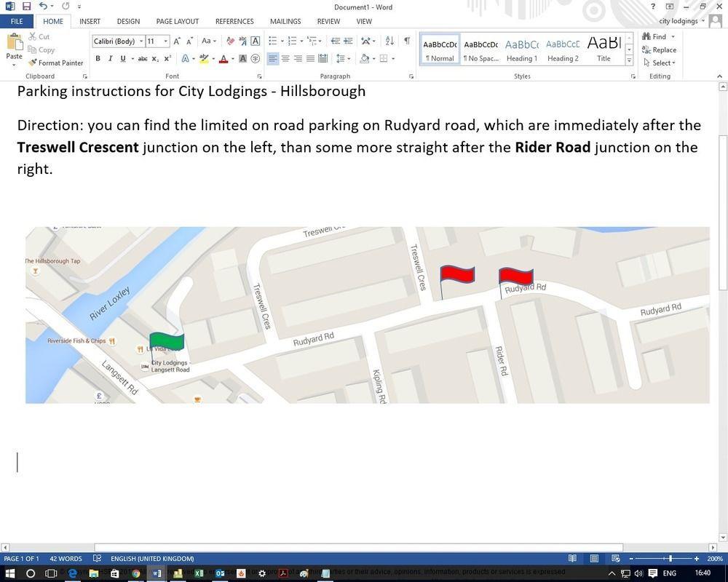Expand the numbering list options arrow
The height and width of the screenshot is (582, 728).
pos(301,41)
